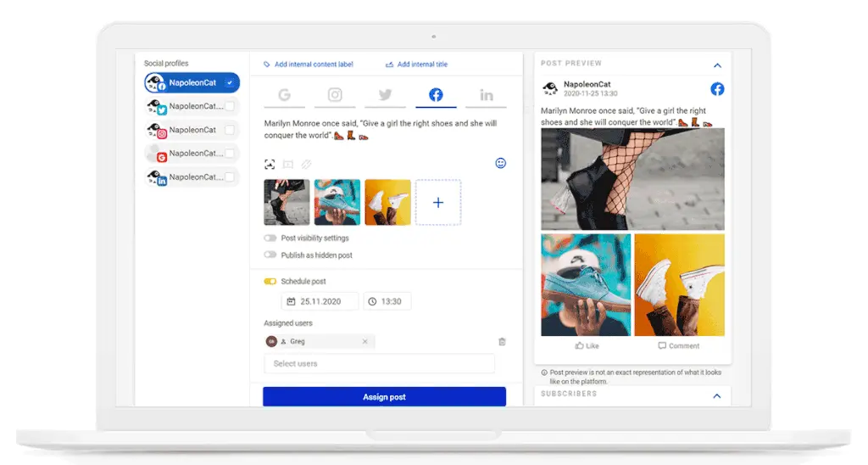Turn off the Schedule post toggle
The image size is (868, 465).
(x=270, y=281)
